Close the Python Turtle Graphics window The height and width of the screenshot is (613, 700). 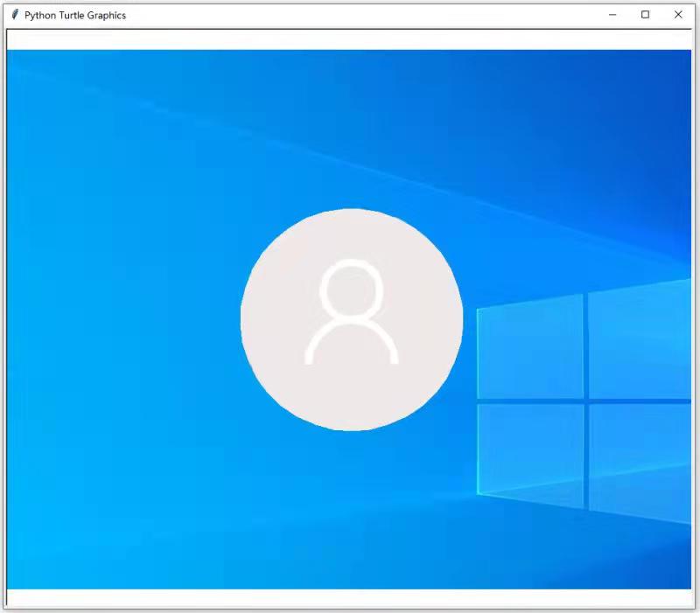pos(678,15)
